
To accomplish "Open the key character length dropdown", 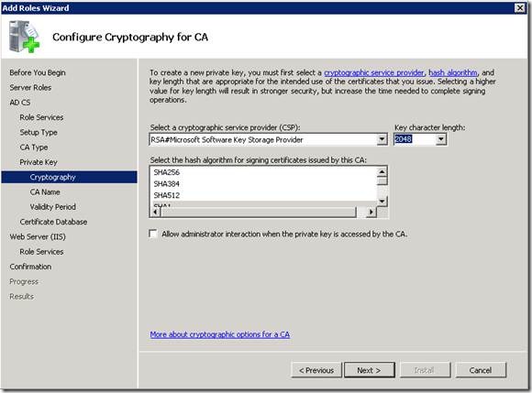I will click(440, 139).
